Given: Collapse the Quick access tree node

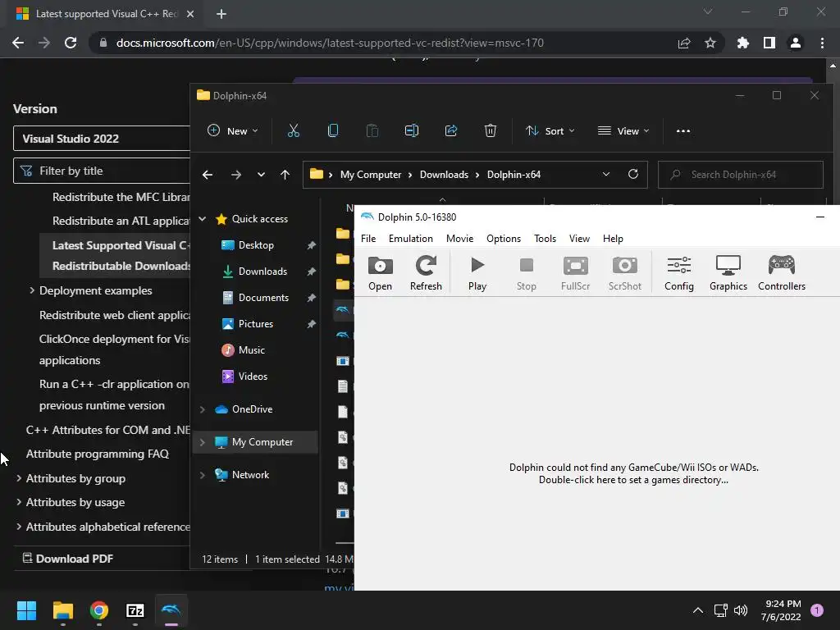Looking at the screenshot, I should pyautogui.click(x=203, y=218).
